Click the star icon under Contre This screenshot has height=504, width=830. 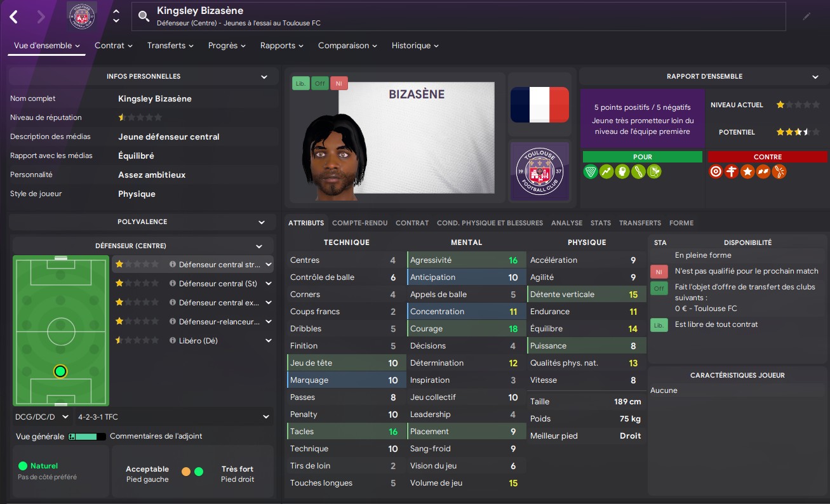click(747, 171)
